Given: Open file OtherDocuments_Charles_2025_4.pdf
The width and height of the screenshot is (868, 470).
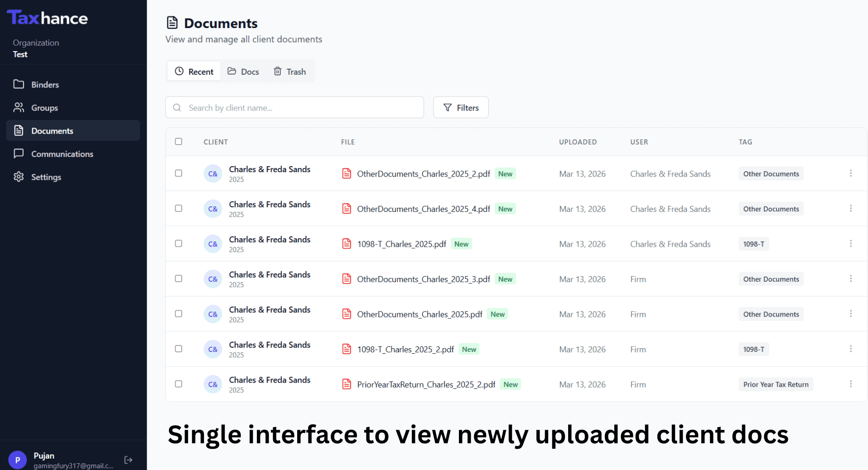Looking at the screenshot, I should pos(424,209).
